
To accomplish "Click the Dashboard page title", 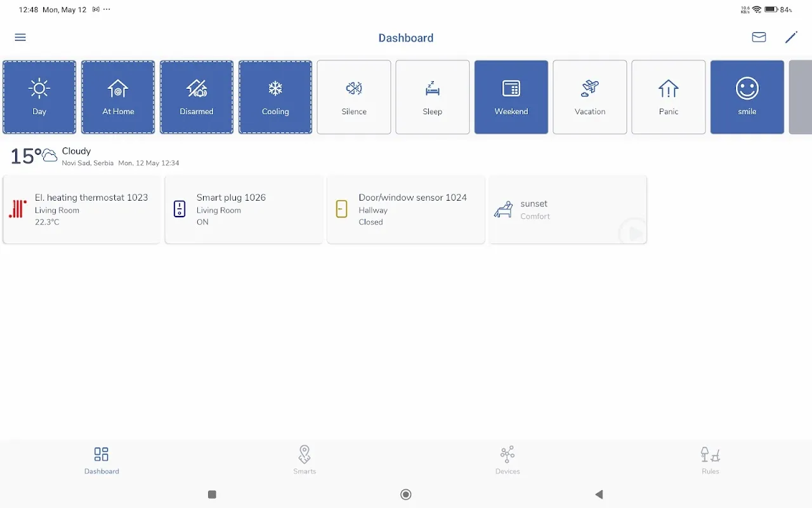I will point(406,38).
